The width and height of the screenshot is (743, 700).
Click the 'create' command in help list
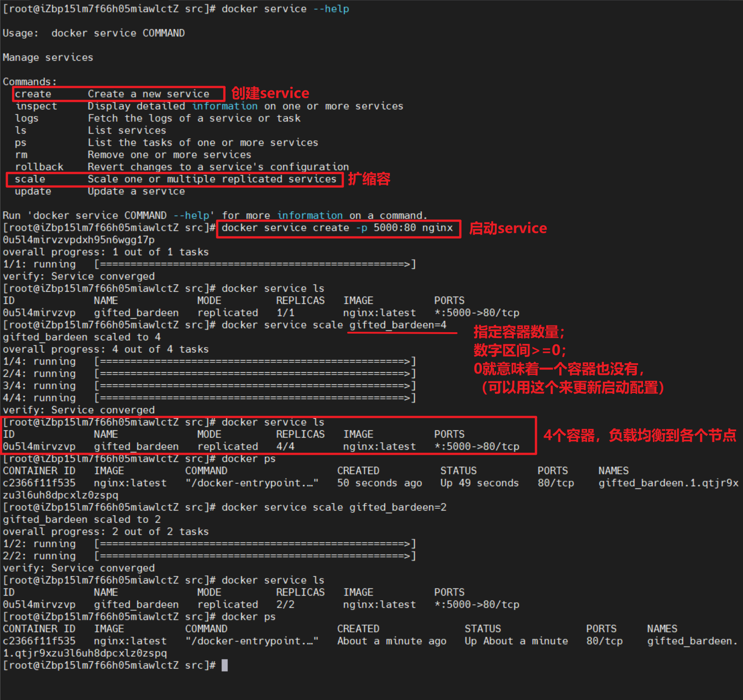(x=33, y=94)
